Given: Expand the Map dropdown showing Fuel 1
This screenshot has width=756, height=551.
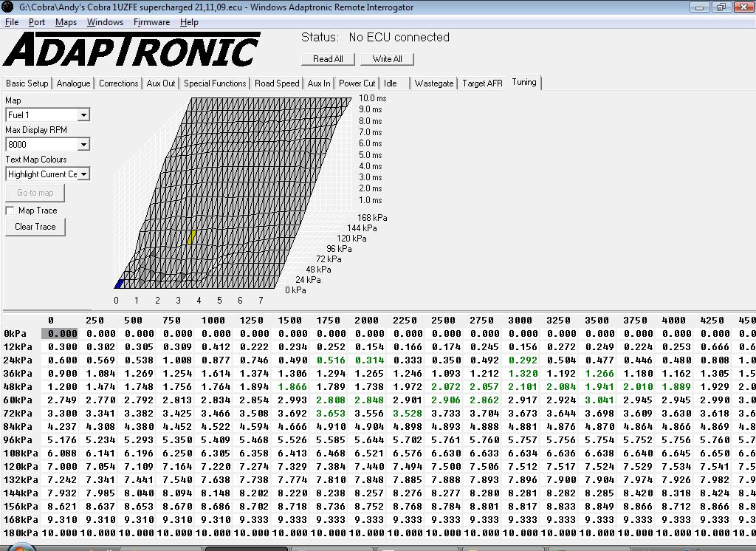Looking at the screenshot, I should point(83,114).
